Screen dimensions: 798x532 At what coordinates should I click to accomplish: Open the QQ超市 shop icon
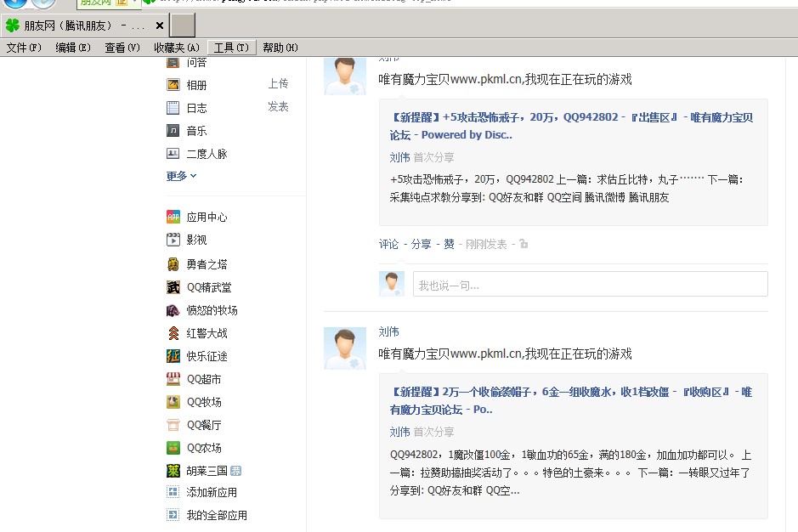[x=173, y=379]
